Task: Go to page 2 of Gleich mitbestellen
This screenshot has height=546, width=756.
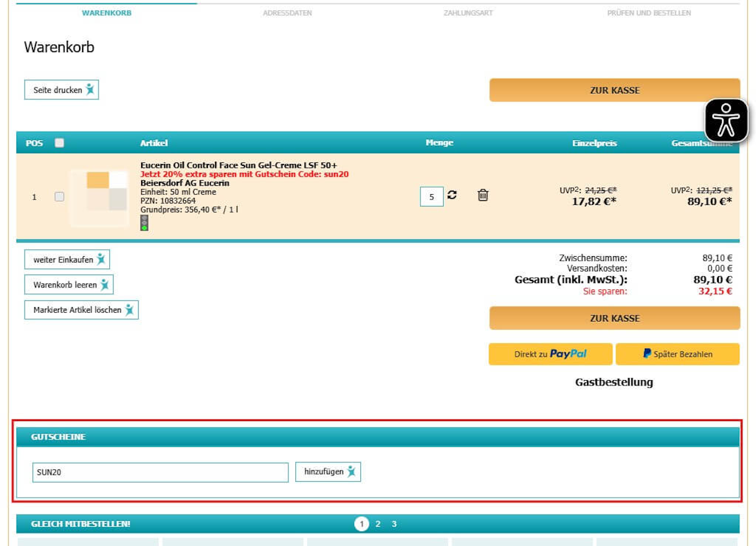Action: 378,524
